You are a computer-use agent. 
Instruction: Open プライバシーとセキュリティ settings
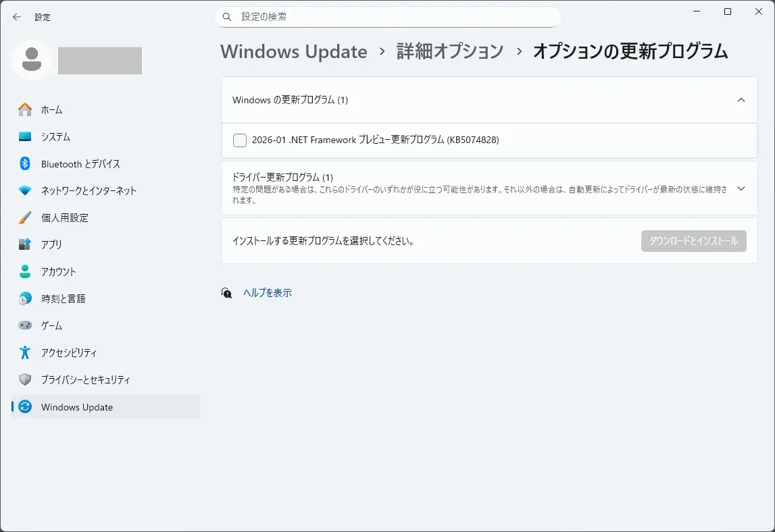click(x=85, y=379)
